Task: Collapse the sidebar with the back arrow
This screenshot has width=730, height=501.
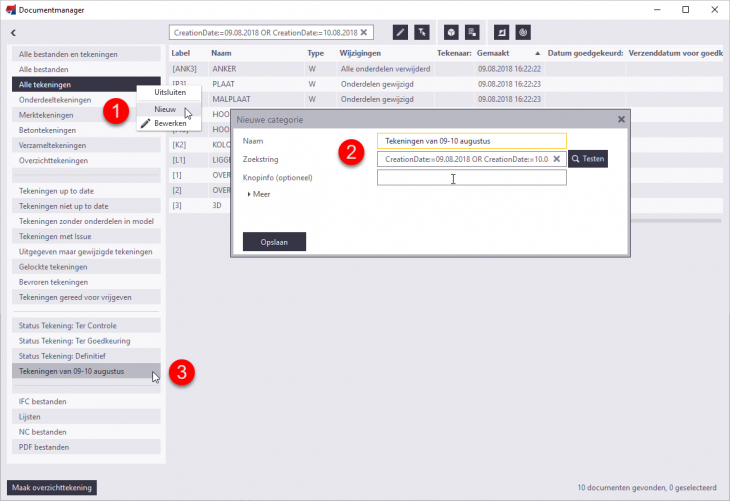Action: 14,33
